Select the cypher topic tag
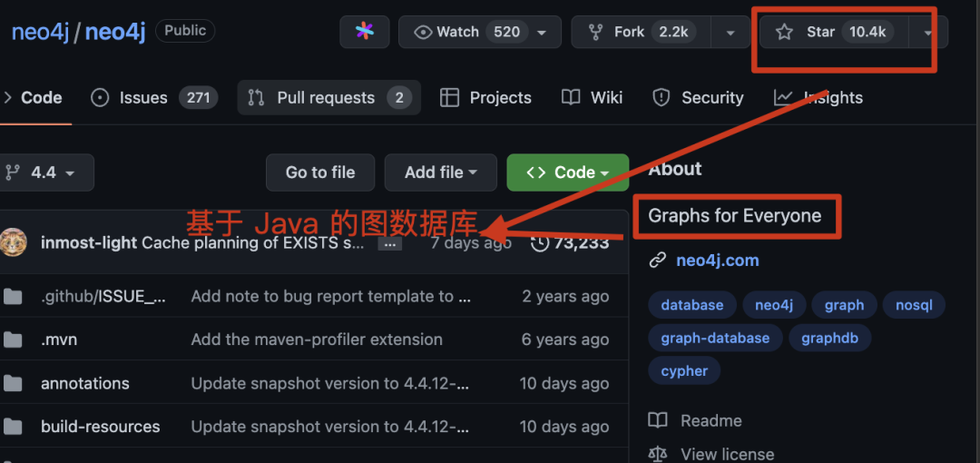 pos(684,370)
